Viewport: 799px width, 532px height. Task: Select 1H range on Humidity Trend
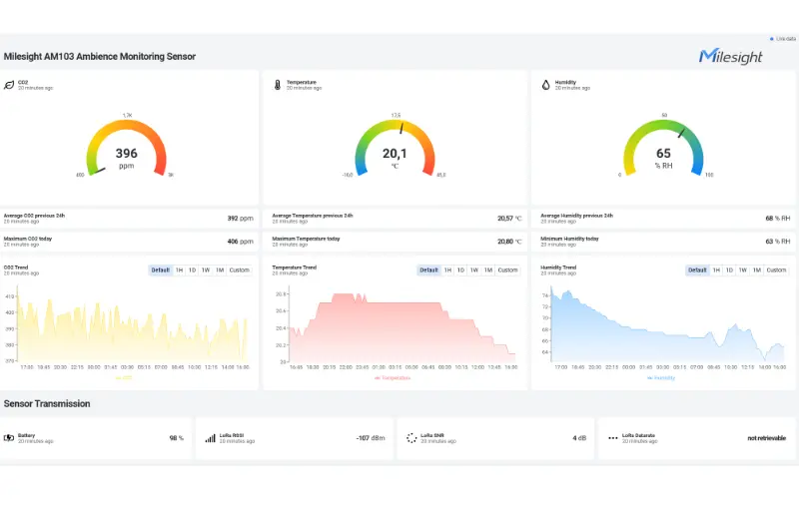[716, 270]
